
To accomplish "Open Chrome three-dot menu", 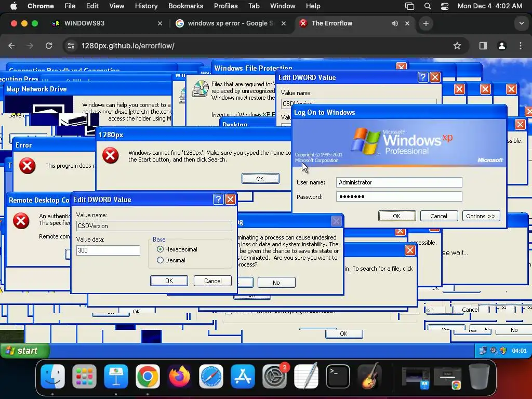I will [x=521, y=46].
